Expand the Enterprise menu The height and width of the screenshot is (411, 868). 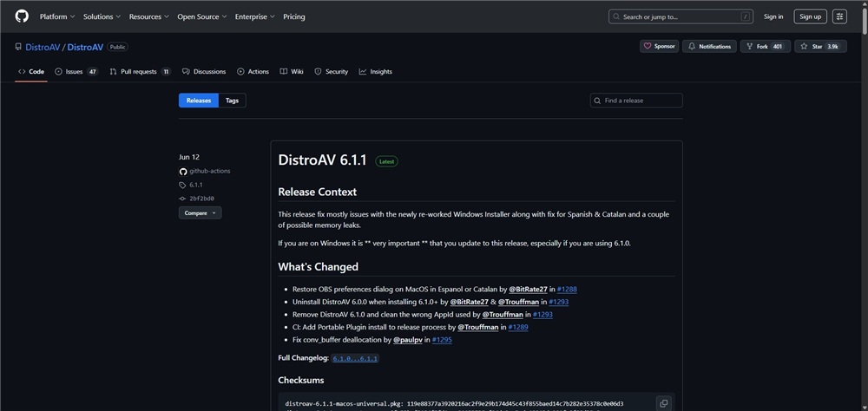pyautogui.click(x=254, y=16)
